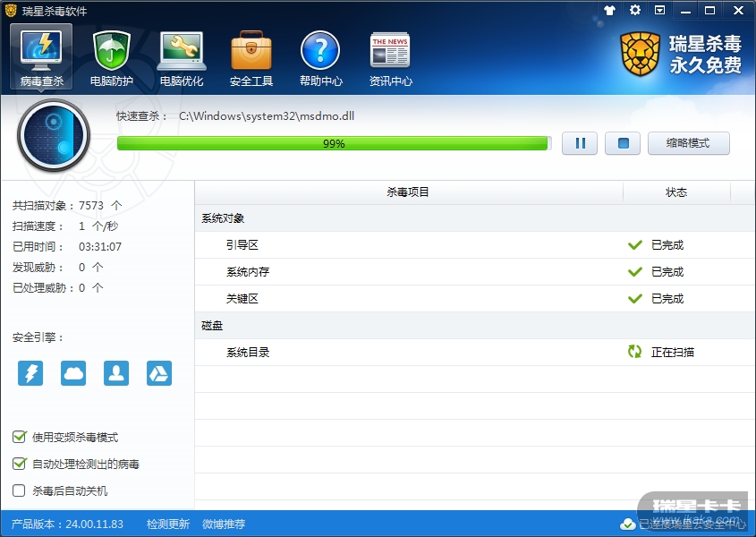Viewport: 756px width, 537px height.
Task: Minimize the Rising antivirus window
Action: pyautogui.click(x=685, y=10)
